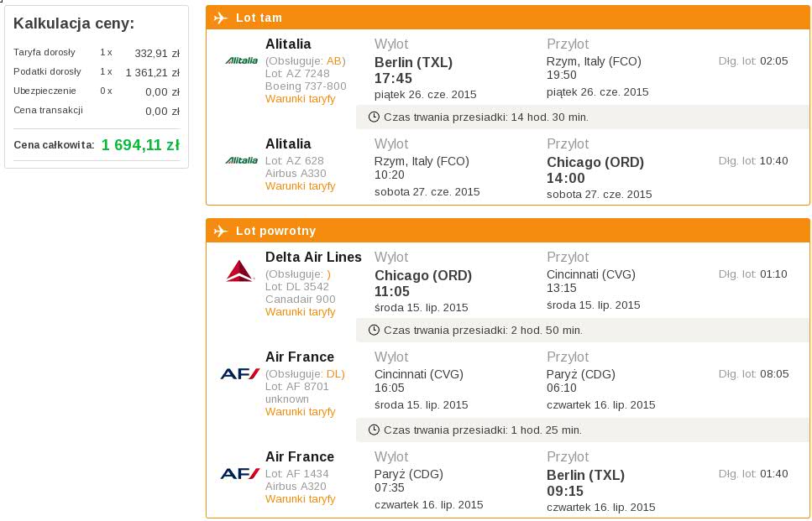Screen dimensions: 812x521
Task: Click Air France logo for flight AF 8701
Action: 240,373
